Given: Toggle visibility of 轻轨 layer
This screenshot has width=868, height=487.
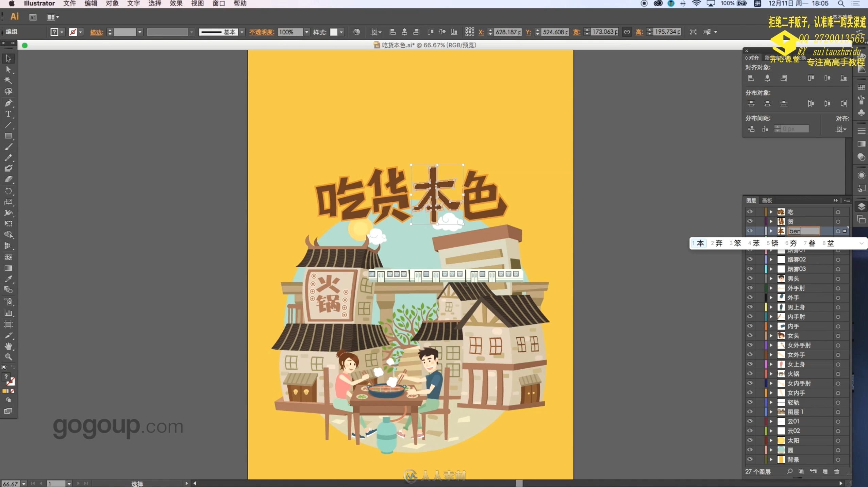Looking at the screenshot, I should coord(750,402).
